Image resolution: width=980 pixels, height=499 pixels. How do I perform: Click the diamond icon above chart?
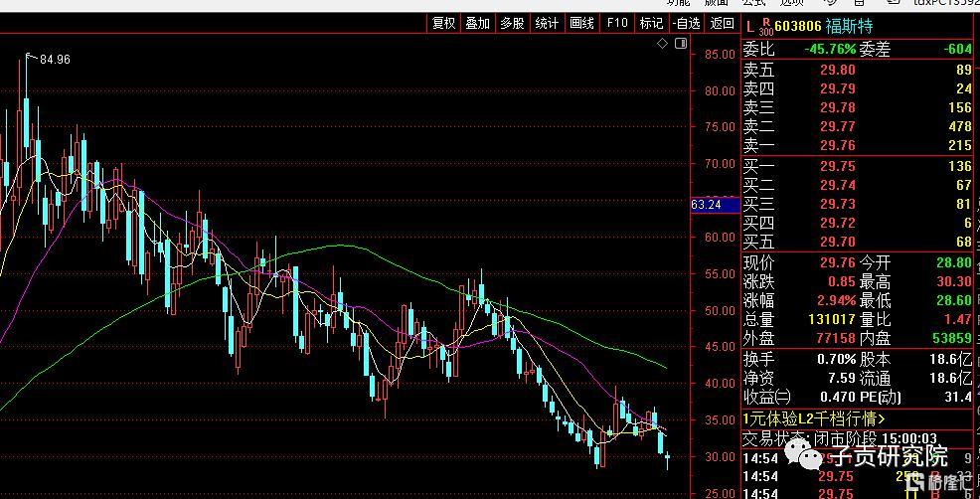pyautogui.click(x=663, y=43)
